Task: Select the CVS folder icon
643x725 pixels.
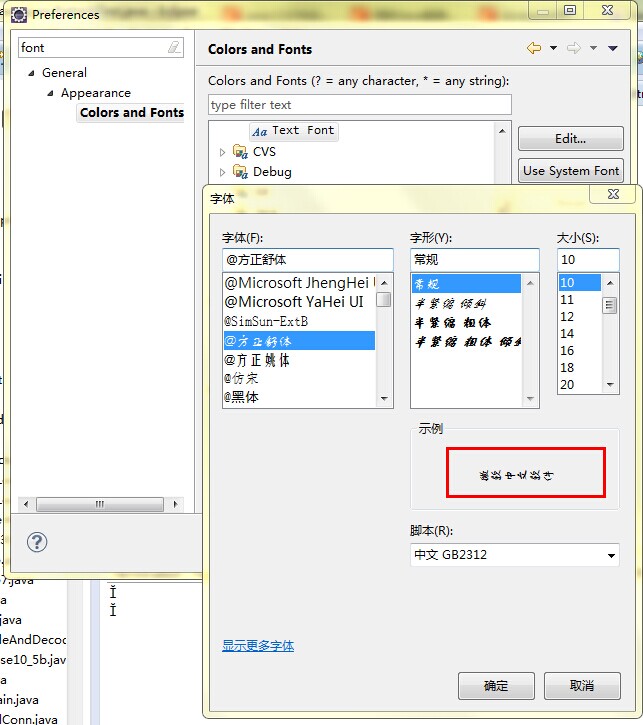Action: [x=240, y=152]
